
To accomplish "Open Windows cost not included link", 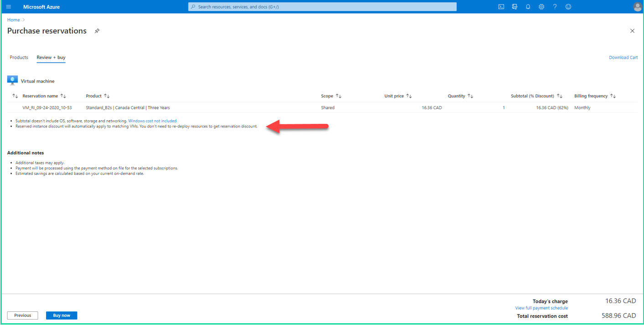I will pos(153,121).
